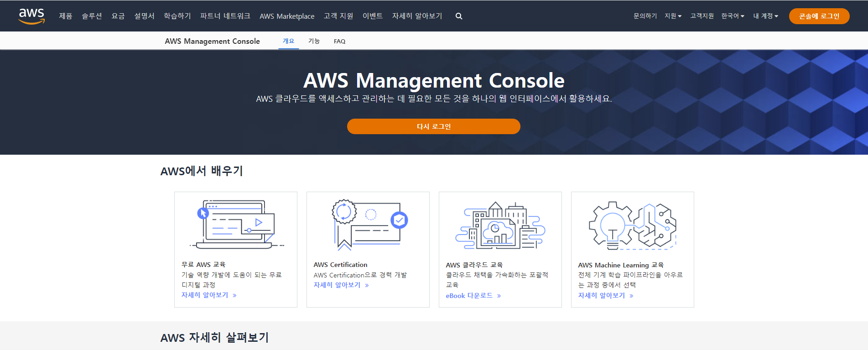Click 자세히 알아보기 under AWS Certification
This screenshot has width=868, height=350.
[x=341, y=285]
